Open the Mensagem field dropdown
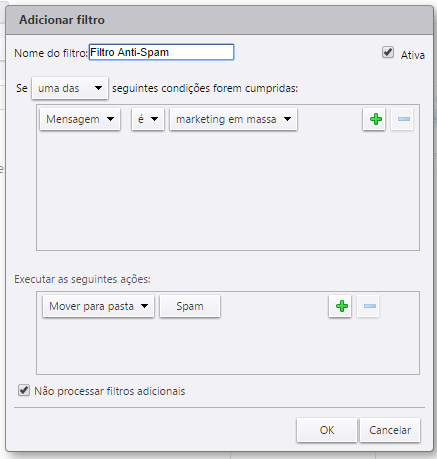 [x=80, y=119]
